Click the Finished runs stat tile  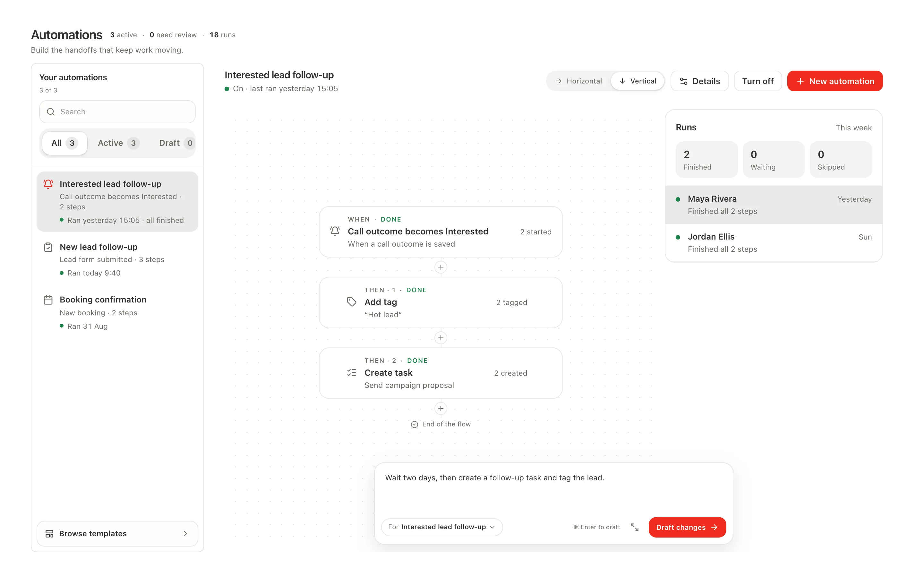(706, 159)
